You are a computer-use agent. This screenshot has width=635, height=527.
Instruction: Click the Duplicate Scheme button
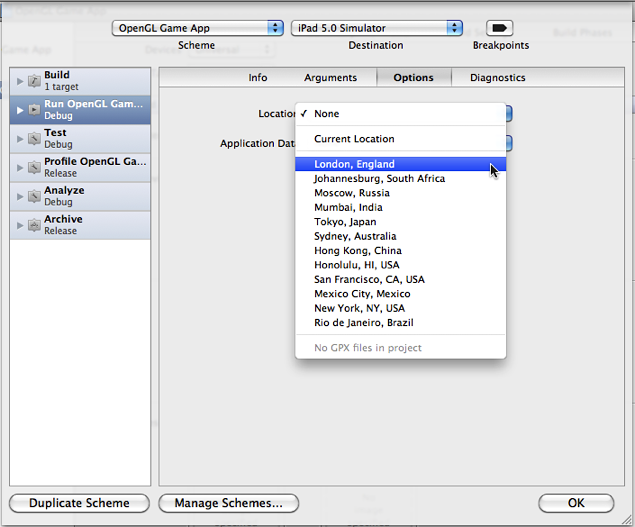tap(79, 503)
